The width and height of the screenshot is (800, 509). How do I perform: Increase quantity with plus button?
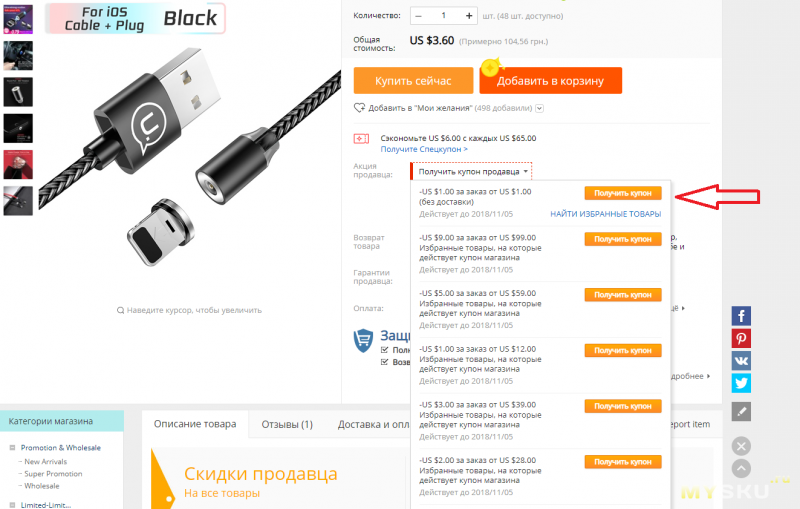(x=468, y=16)
